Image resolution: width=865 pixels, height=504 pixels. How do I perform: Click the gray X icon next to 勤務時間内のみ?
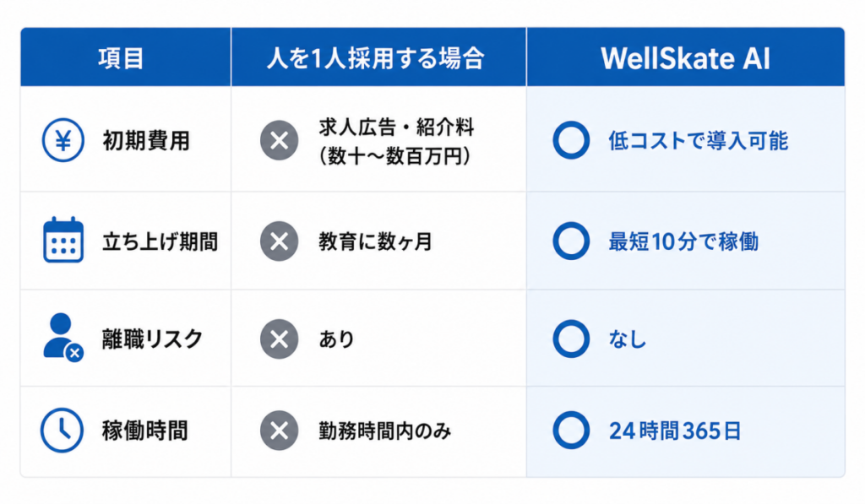279,430
